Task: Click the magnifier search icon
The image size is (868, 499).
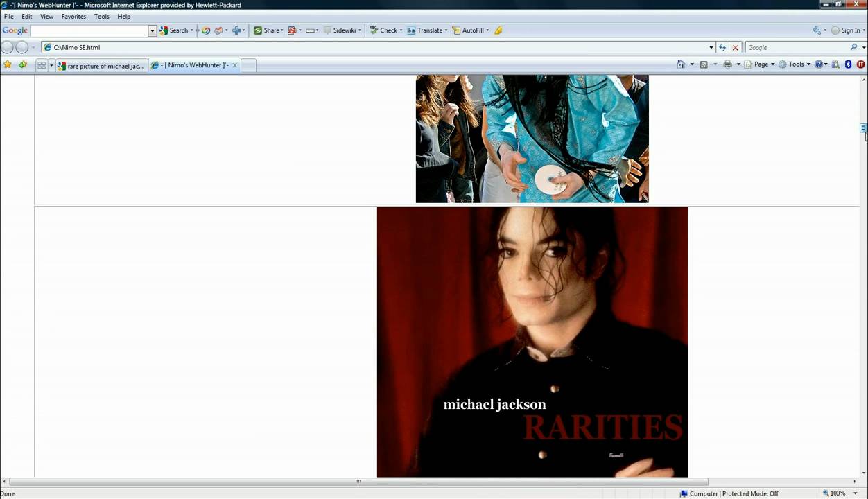Action: [853, 47]
